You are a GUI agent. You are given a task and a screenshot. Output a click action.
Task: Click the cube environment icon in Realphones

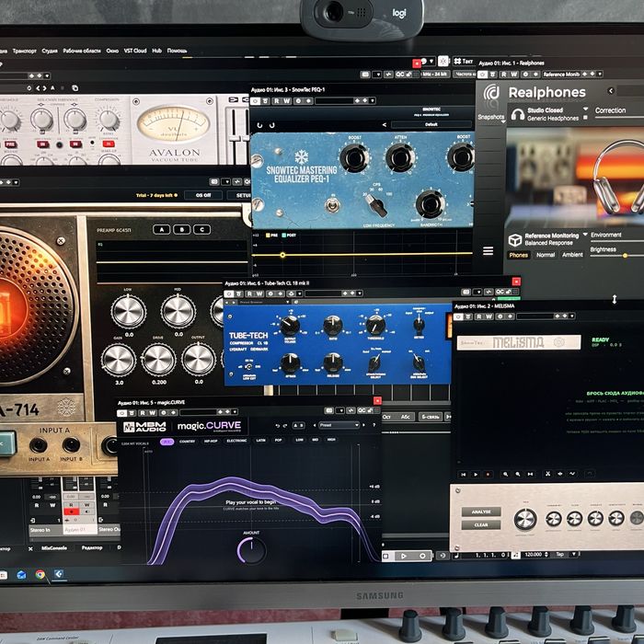point(514,239)
